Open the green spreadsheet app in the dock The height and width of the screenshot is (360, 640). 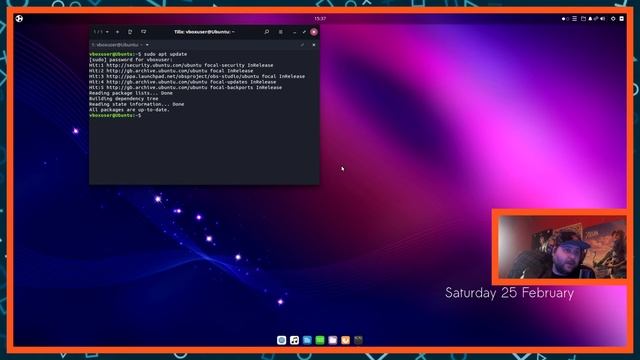pos(320,340)
